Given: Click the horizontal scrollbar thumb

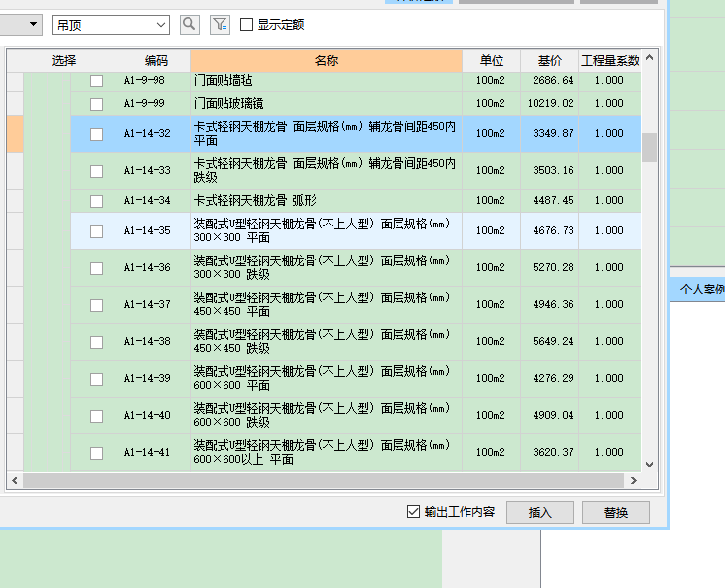Looking at the screenshot, I should [324, 481].
